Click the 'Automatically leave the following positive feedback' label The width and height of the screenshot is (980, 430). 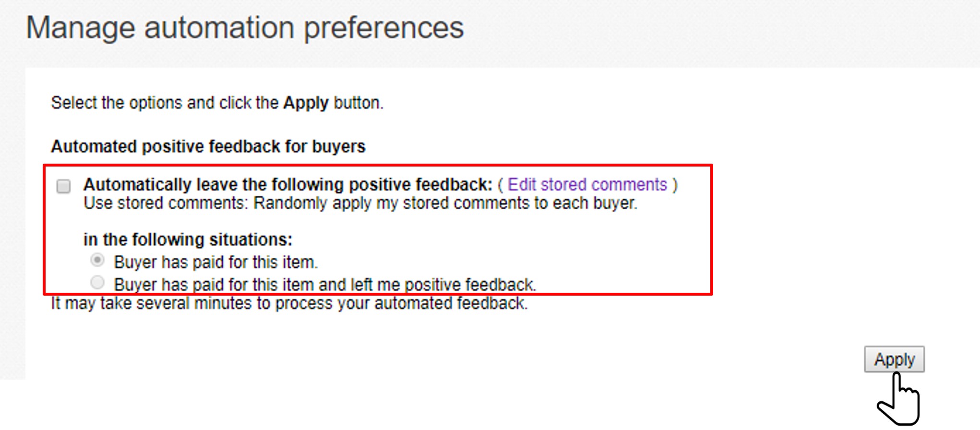(x=288, y=185)
